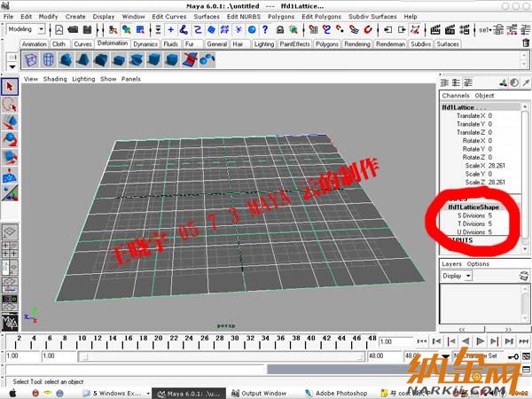Click the Render current frame clapboard icon
This screenshot has height=399, width=532.
[x=435, y=30]
